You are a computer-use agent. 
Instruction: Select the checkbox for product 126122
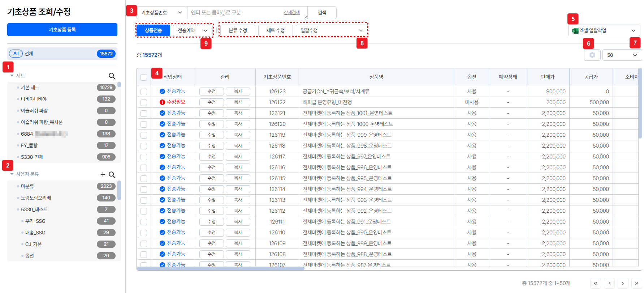pyautogui.click(x=144, y=103)
